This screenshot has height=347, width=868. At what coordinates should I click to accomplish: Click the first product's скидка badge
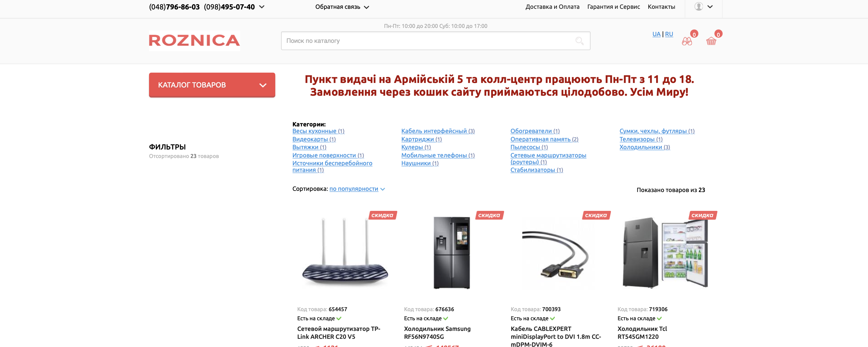pyautogui.click(x=382, y=215)
